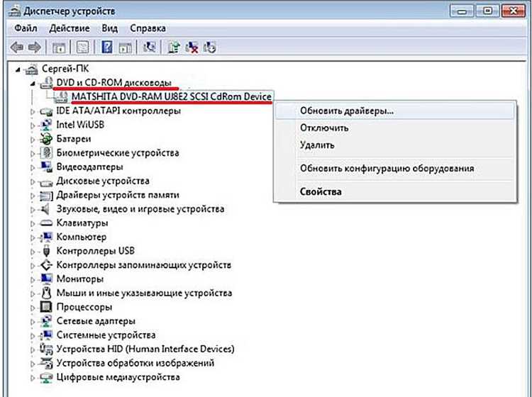
Task: Expand the Мониторы category arrow
Action: [x=33, y=279]
